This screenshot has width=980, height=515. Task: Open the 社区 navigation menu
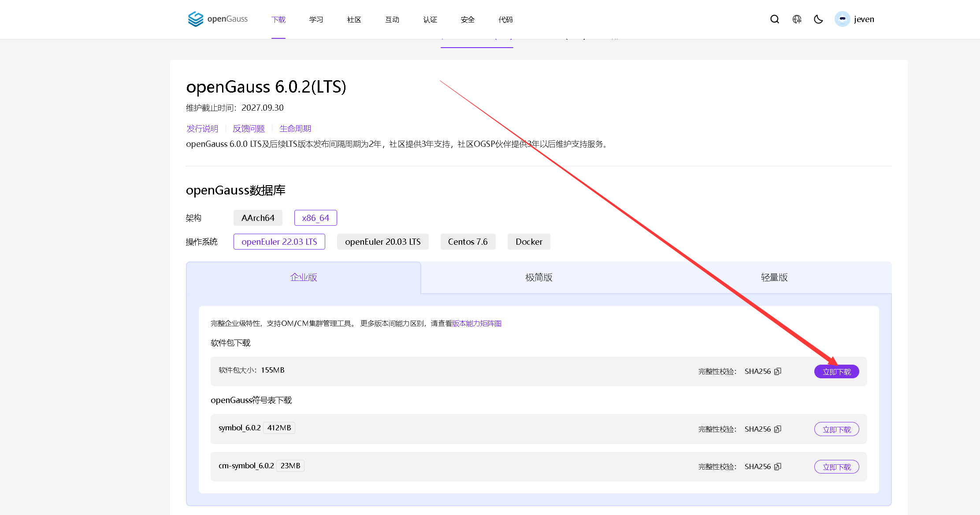[x=354, y=19]
